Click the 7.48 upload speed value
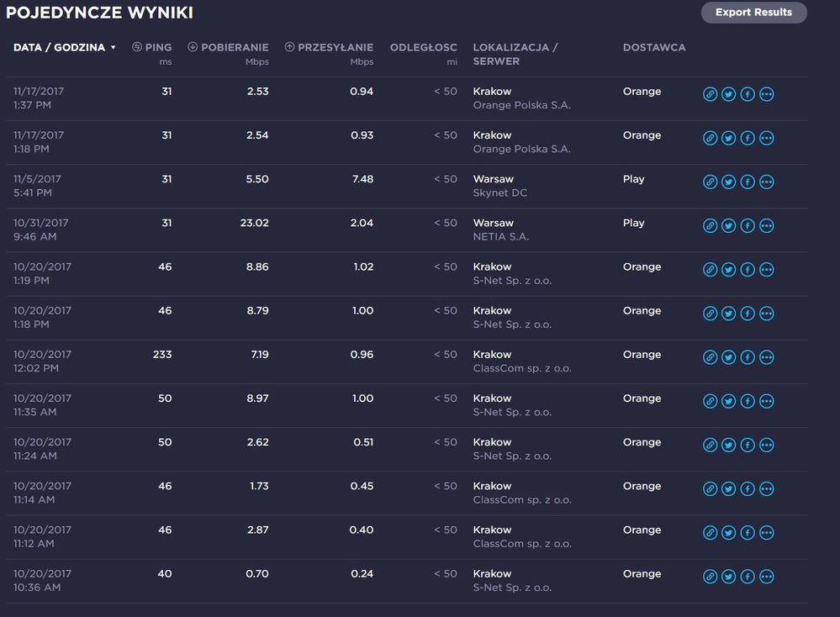Screen dimensions: 840x617 362,179
